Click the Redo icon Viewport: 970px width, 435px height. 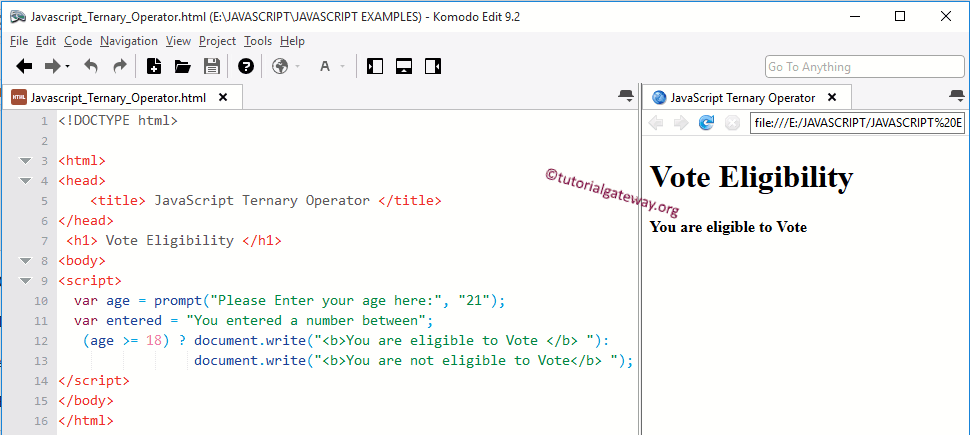pyautogui.click(x=119, y=66)
